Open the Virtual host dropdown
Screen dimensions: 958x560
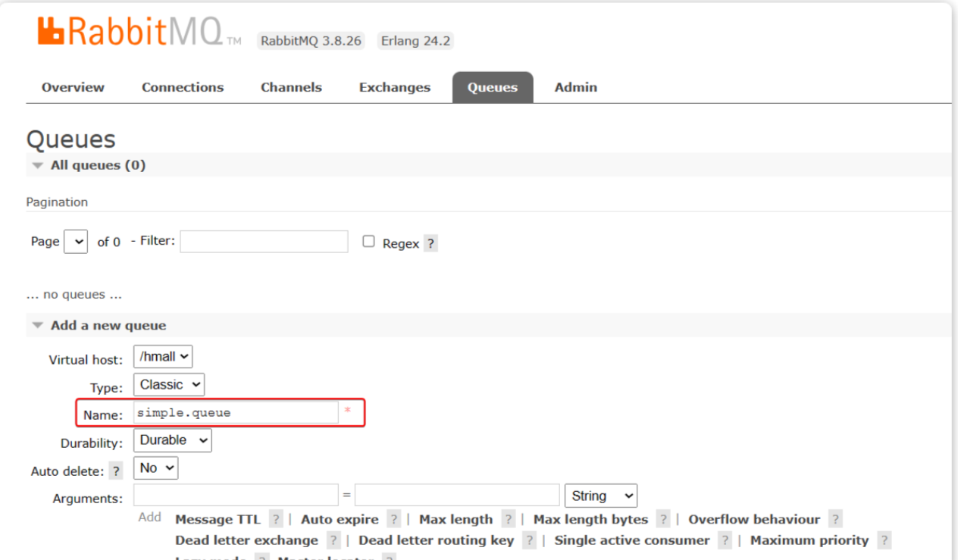pyautogui.click(x=163, y=356)
